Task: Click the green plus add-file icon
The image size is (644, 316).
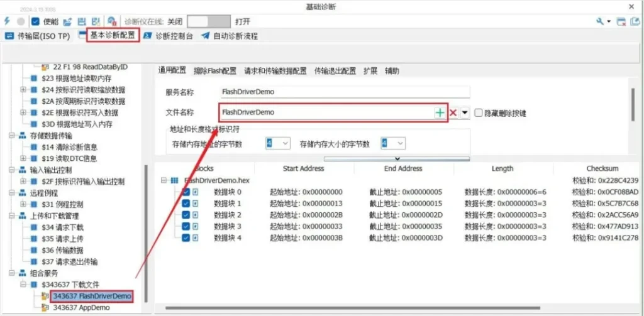Action: 440,112
